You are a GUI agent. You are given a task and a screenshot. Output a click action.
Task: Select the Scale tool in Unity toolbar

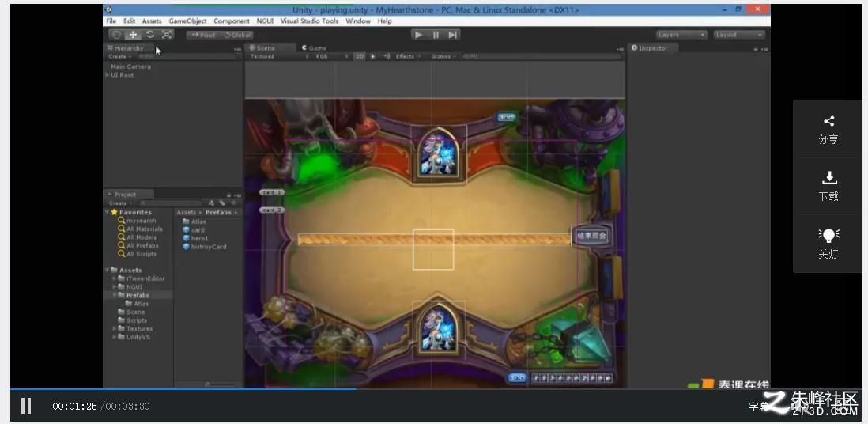point(167,34)
